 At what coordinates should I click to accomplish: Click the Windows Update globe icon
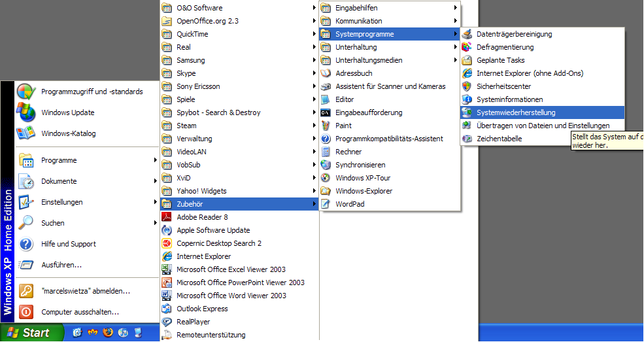click(25, 112)
